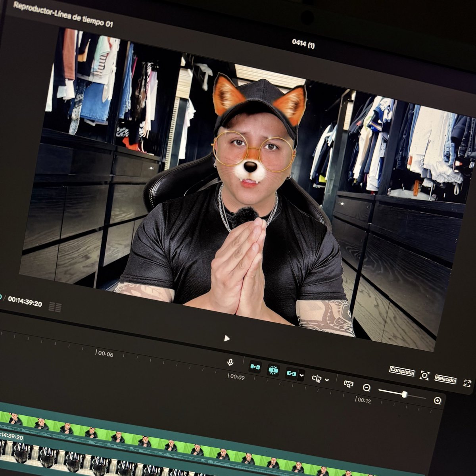
Task: Toggle the auto ripple option
Action: tap(274, 370)
